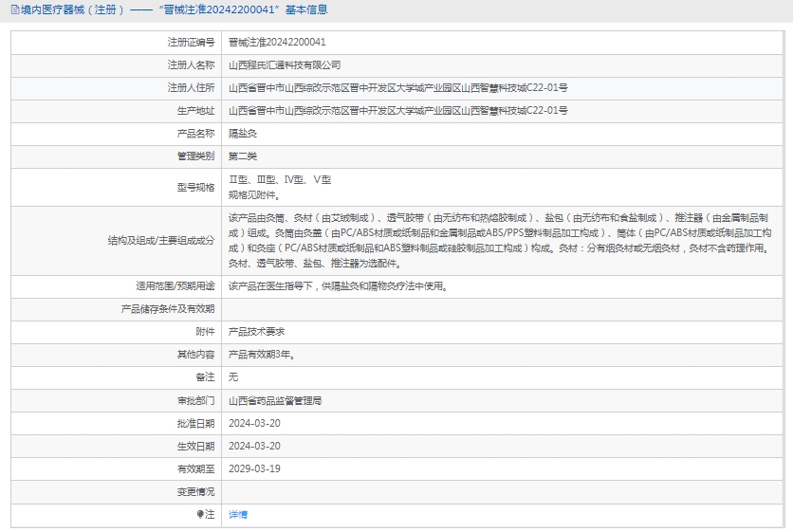Click the bullet icon before the 注 label
This screenshot has height=532, width=793.
click(x=200, y=515)
